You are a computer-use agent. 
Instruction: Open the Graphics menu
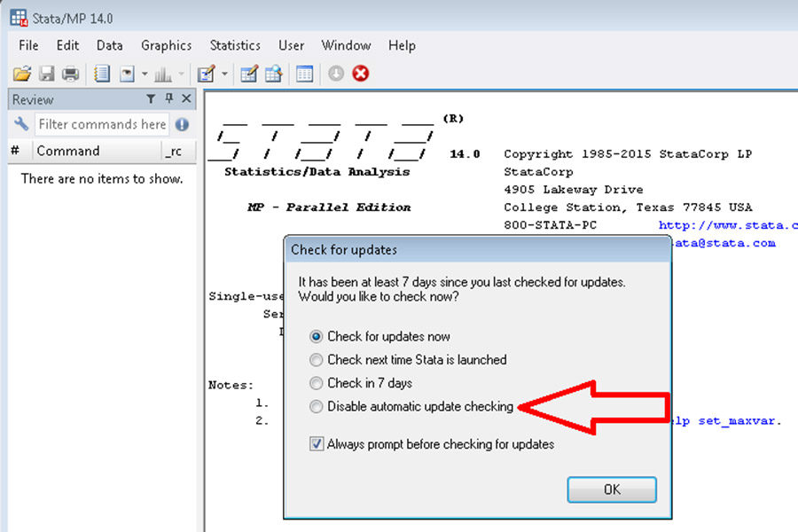(167, 45)
